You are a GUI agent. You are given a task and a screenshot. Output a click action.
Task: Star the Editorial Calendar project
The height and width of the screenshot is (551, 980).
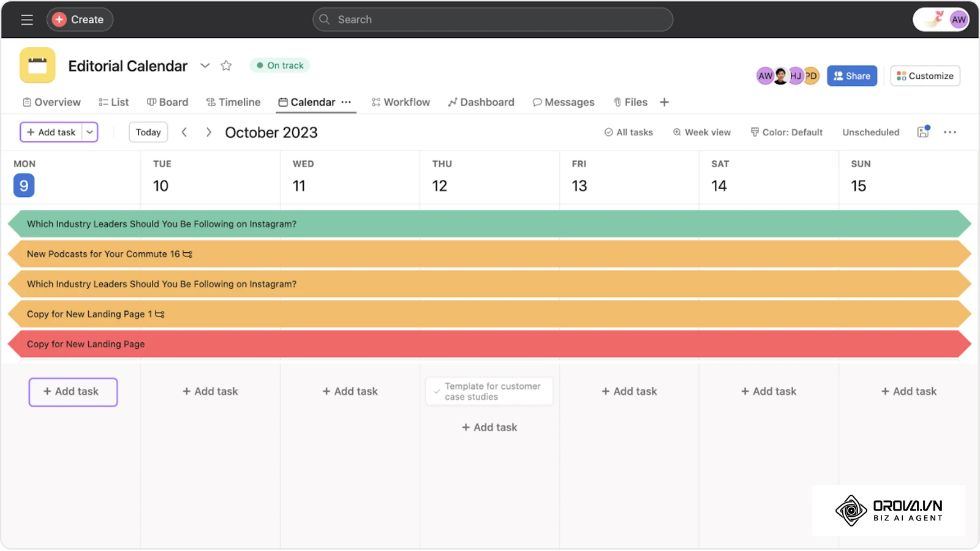tap(226, 66)
